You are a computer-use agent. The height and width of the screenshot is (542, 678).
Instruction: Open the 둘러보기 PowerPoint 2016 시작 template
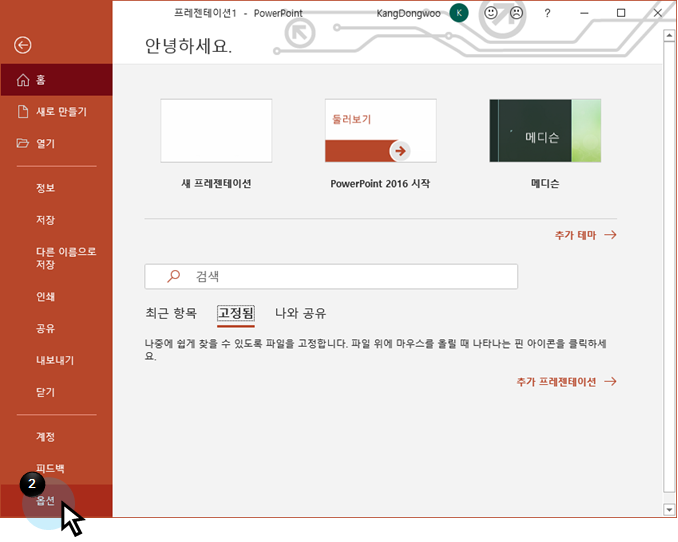point(381,131)
